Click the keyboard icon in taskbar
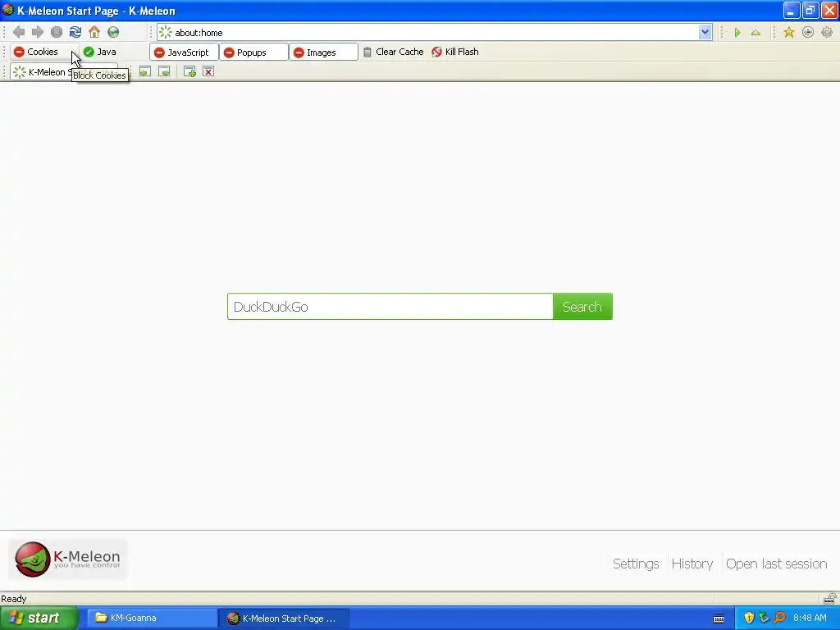The image size is (840, 630). click(719, 619)
